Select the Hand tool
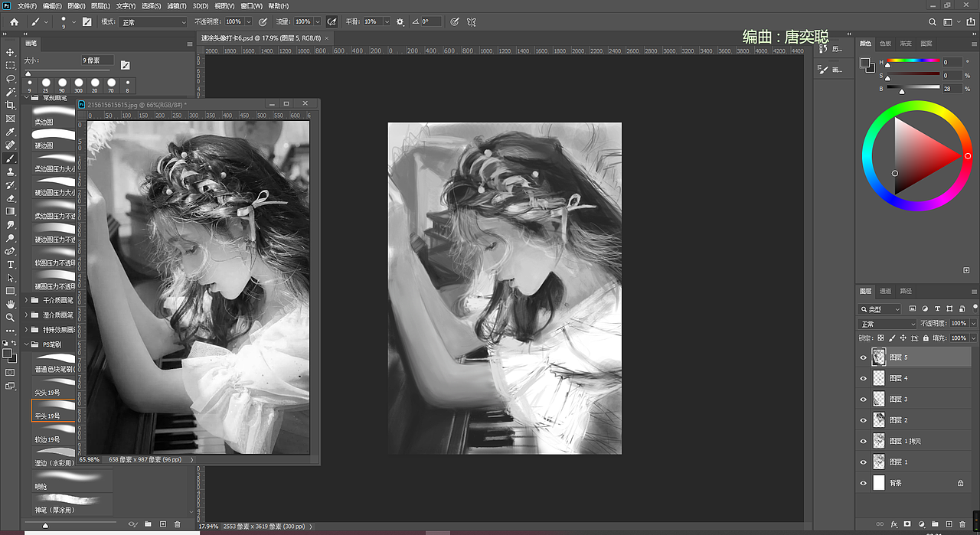Image resolution: width=980 pixels, height=535 pixels. tap(11, 304)
